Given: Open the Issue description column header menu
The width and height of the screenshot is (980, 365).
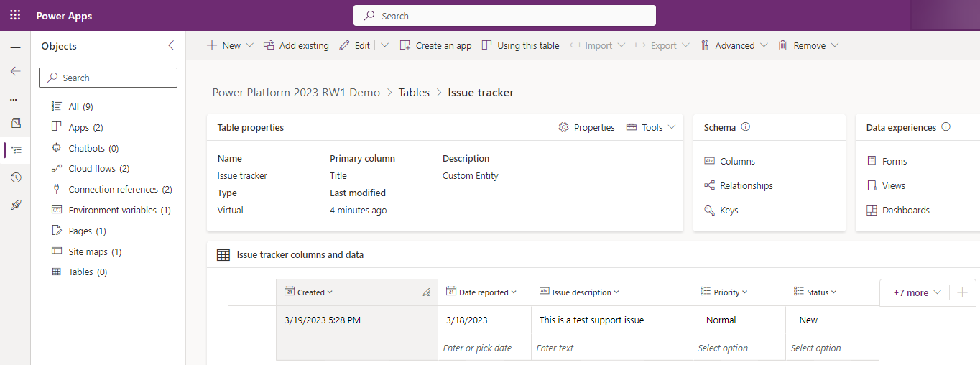Looking at the screenshot, I should 579,292.
